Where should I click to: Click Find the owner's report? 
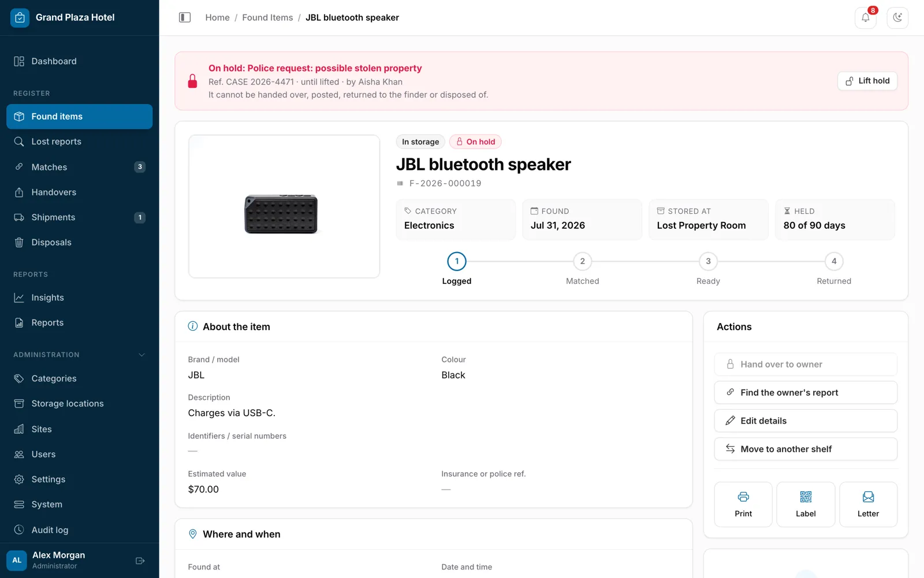coord(806,392)
